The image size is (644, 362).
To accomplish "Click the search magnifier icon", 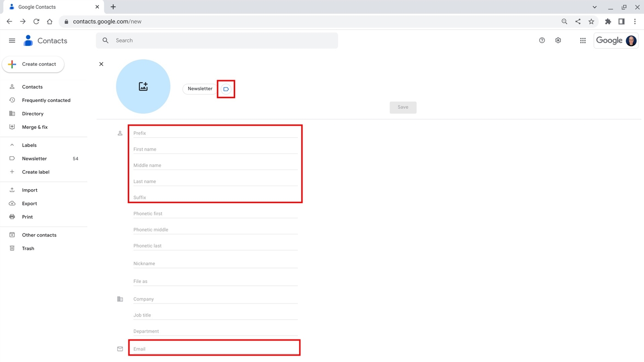I will click(x=105, y=40).
